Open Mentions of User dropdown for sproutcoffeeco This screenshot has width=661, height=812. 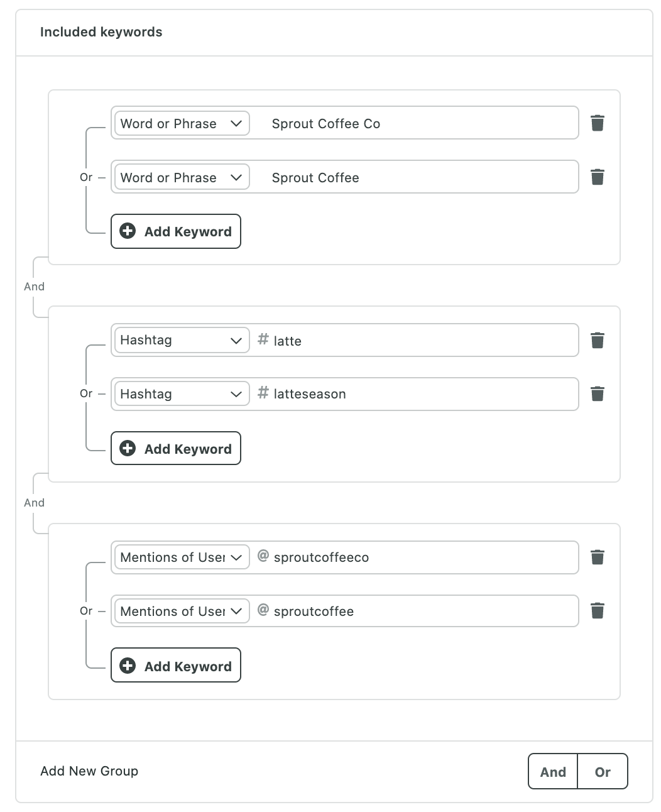pyautogui.click(x=182, y=557)
